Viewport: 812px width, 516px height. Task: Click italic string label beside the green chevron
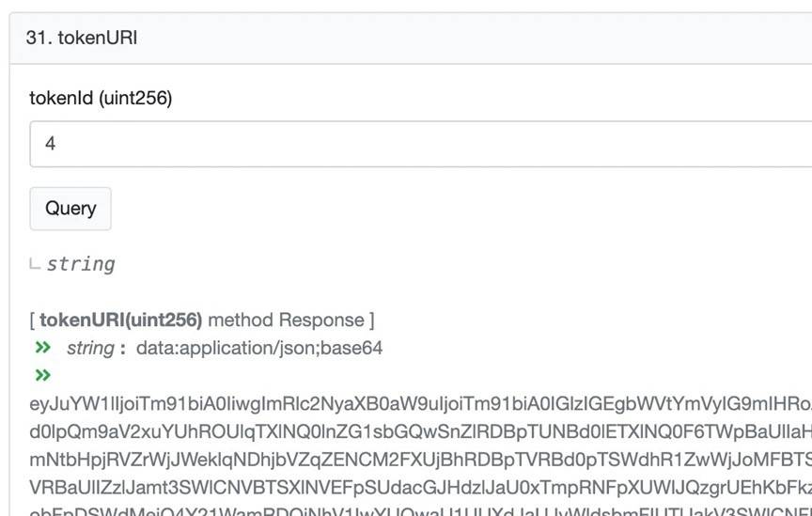(x=90, y=348)
